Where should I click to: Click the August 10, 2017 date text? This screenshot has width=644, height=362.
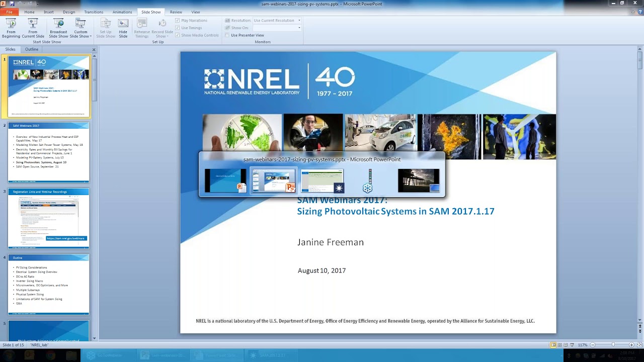(321, 270)
